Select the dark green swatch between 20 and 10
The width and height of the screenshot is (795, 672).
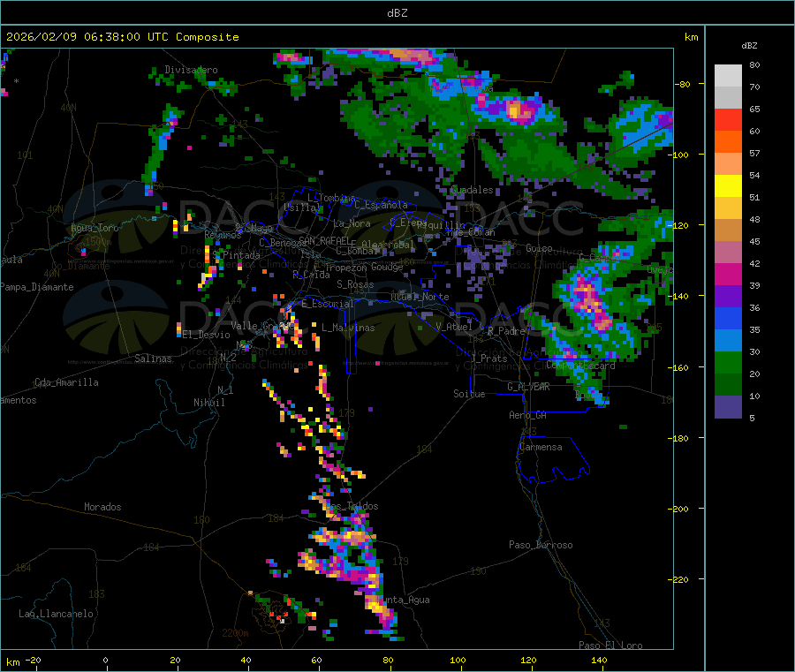click(x=728, y=385)
